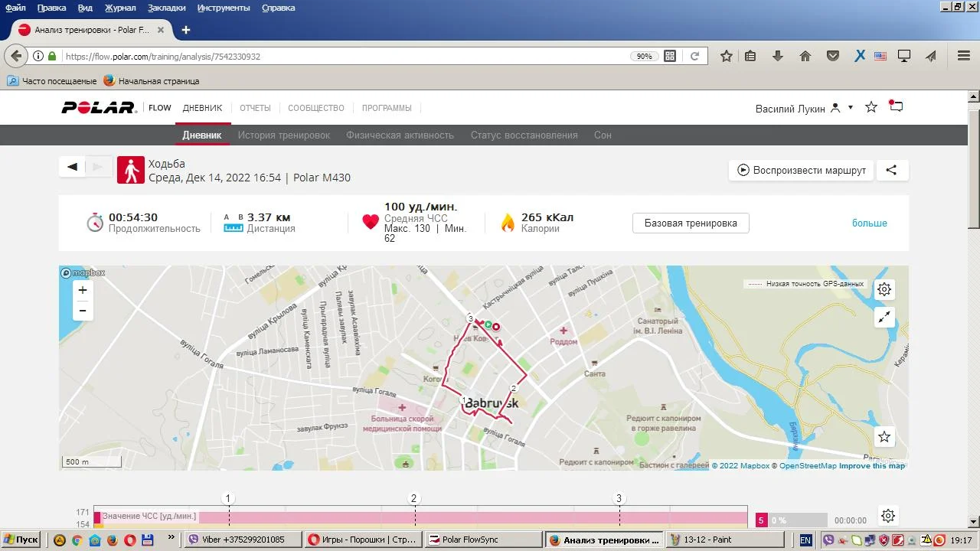The height and width of the screenshot is (551, 980).
Task: Expand more details via больше
Action: pos(869,223)
